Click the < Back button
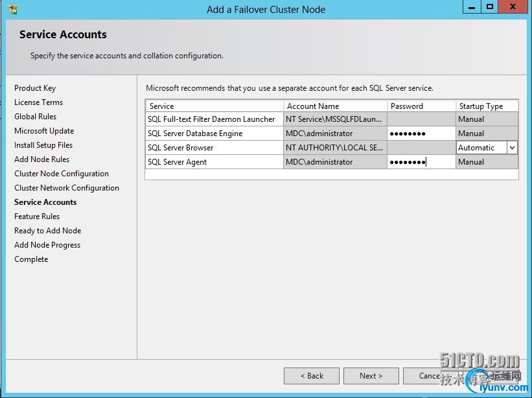This screenshot has width=532, height=398. pos(312,376)
